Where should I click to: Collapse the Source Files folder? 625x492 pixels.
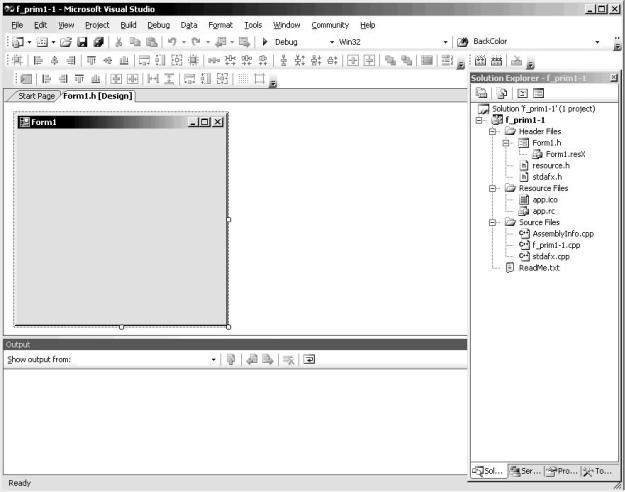pos(493,222)
